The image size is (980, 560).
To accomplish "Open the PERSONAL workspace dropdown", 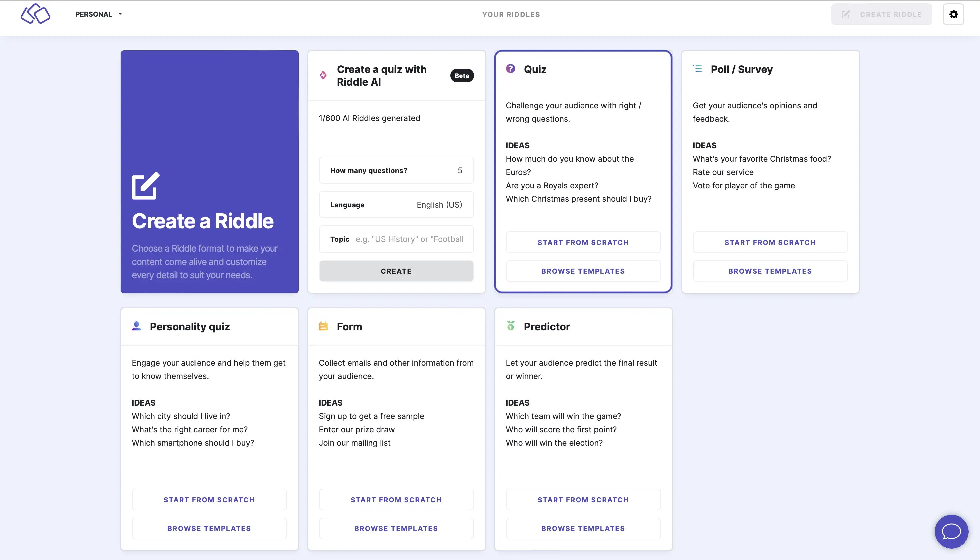I will point(94,14).
